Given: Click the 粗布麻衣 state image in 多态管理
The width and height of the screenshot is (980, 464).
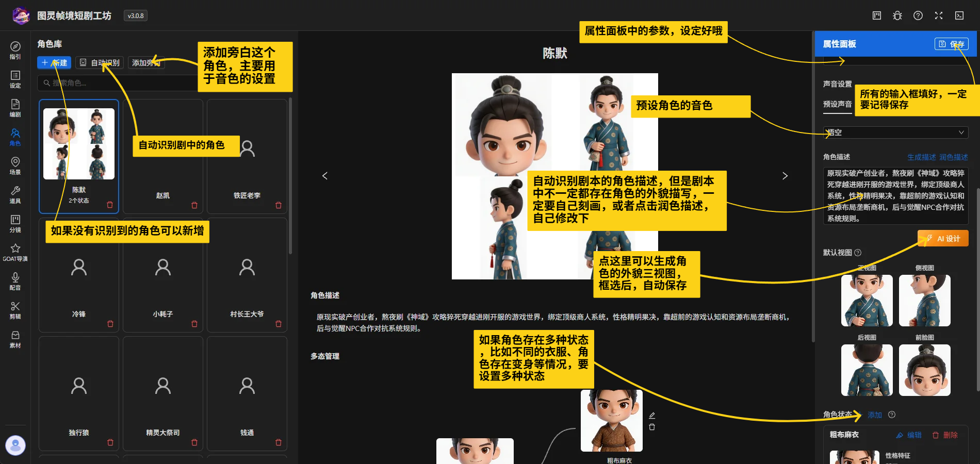Looking at the screenshot, I should (x=612, y=421).
